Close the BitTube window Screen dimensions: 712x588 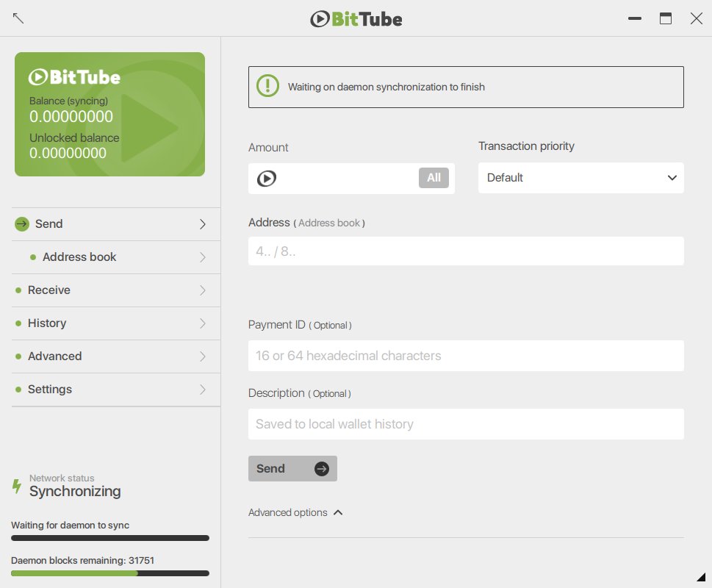[x=697, y=18]
